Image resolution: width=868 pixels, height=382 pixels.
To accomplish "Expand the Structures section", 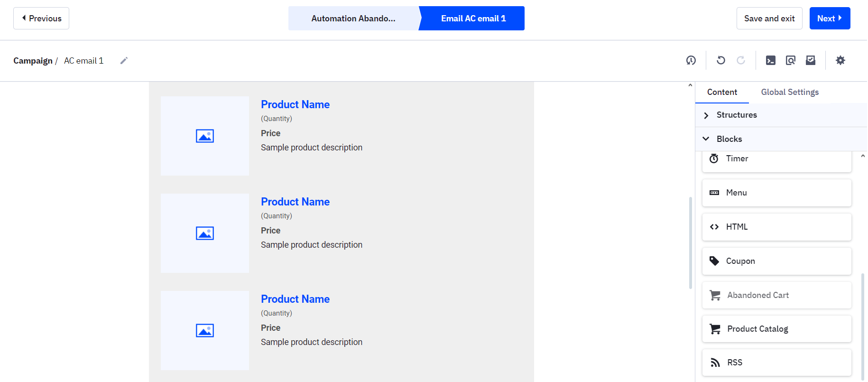I will 737,115.
